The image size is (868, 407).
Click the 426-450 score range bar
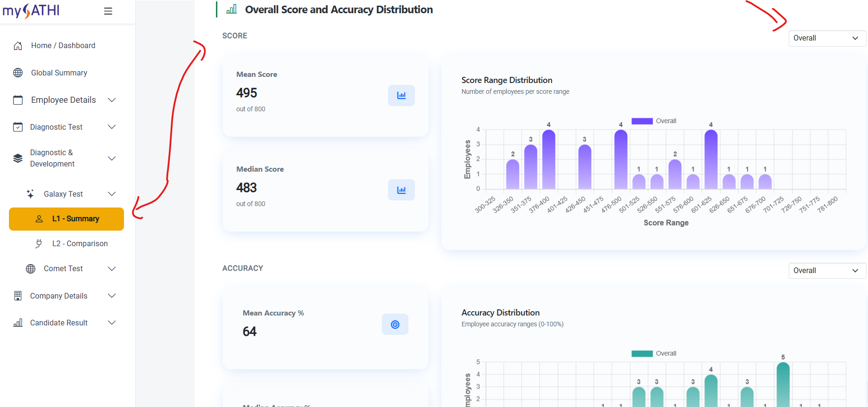pyautogui.click(x=585, y=167)
